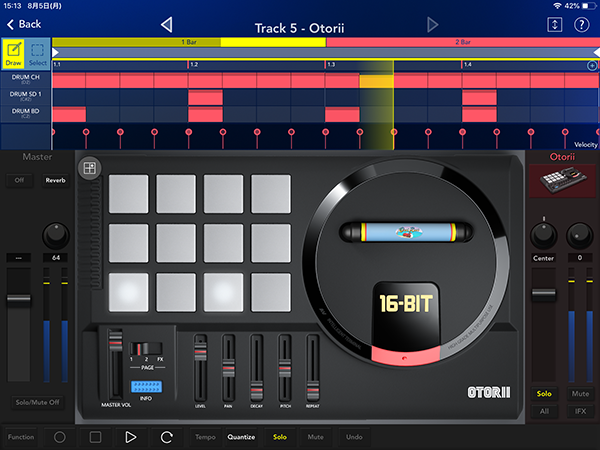This screenshot has height=450, width=600.
Task: Click Undo in the bottom toolbar
Action: point(354,437)
